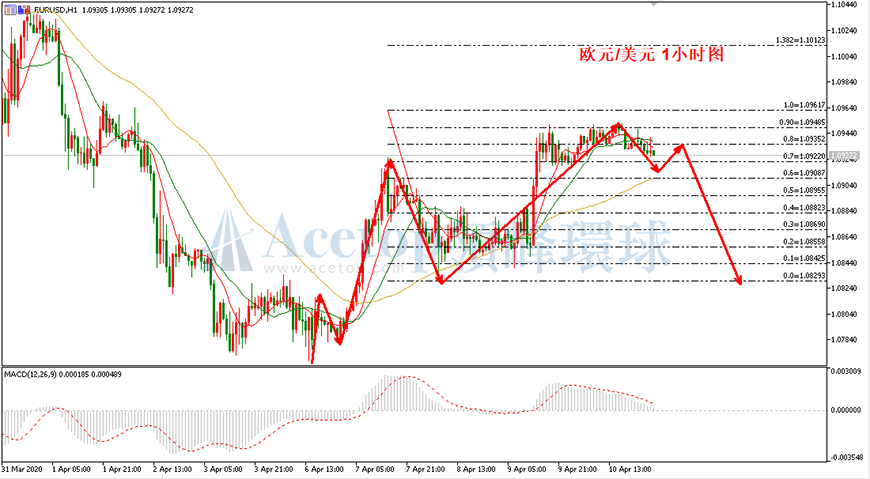Click the 1.10440 price scale value
The image size is (870, 479).
(x=844, y=4)
